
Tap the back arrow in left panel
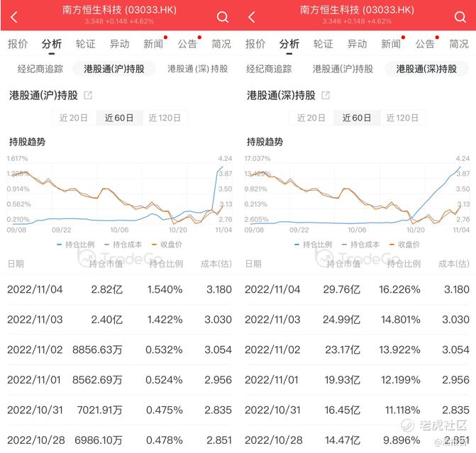click(x=14, y=17)
